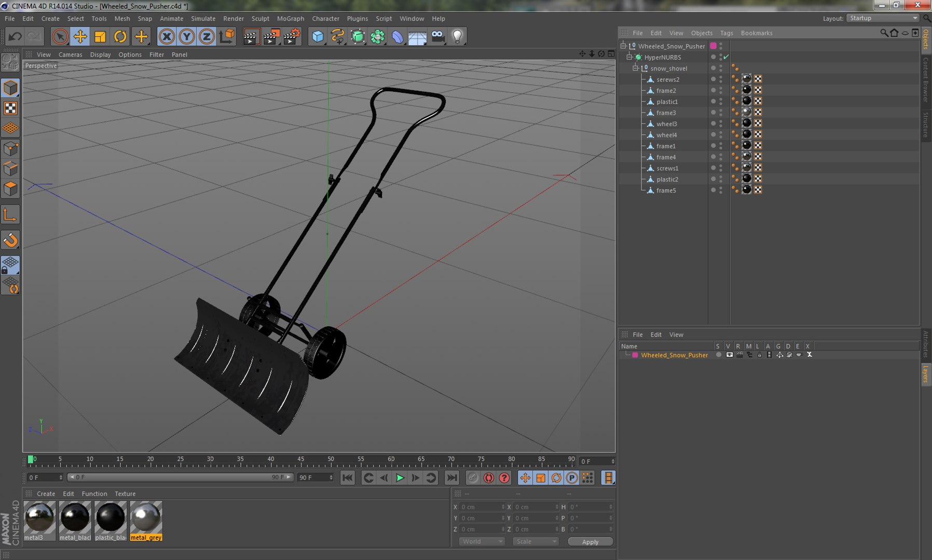Toggle HyperNURBS enabled checkmark
This screenshot has width=932, height=560.
(726, 57)
